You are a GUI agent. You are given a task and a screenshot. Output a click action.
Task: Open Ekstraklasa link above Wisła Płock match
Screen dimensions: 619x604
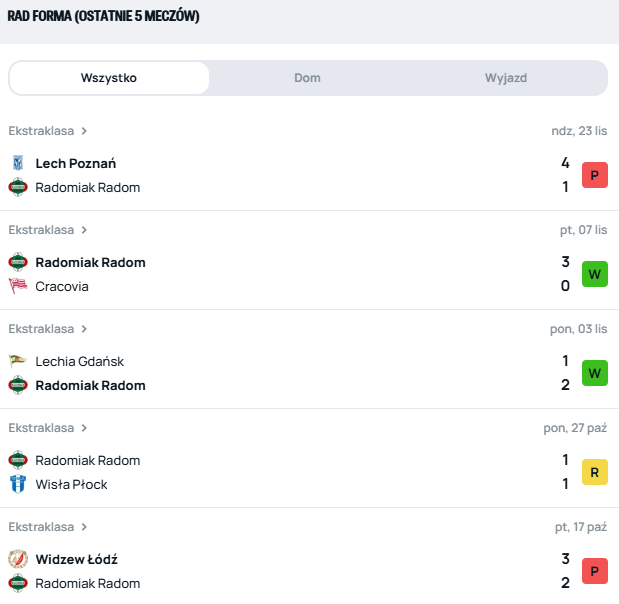coord(41,428)
